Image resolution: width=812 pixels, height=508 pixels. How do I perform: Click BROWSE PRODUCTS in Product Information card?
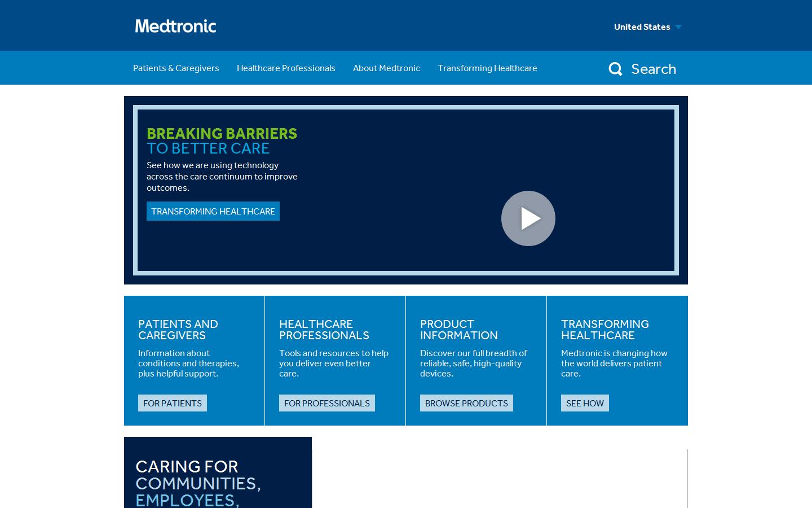[466, 402]
